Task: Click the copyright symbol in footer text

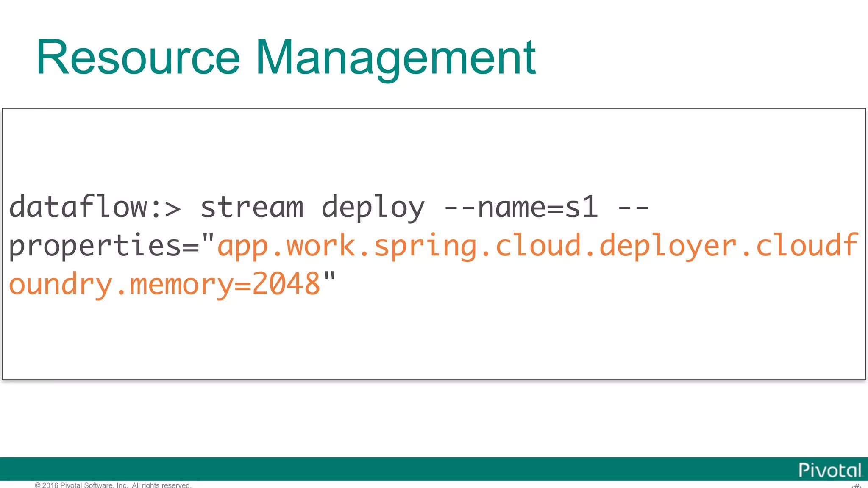Action: tap(37, 485)
